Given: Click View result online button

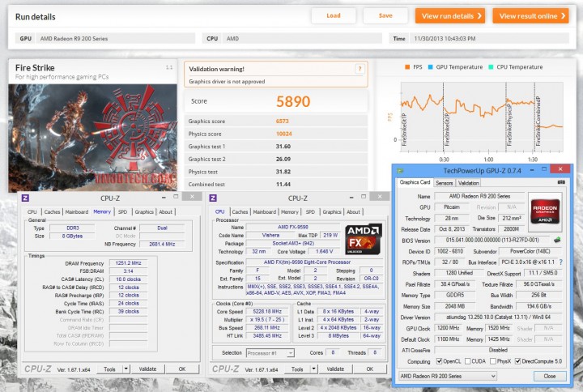Looking at the screenshot, I should click(530, 16).
